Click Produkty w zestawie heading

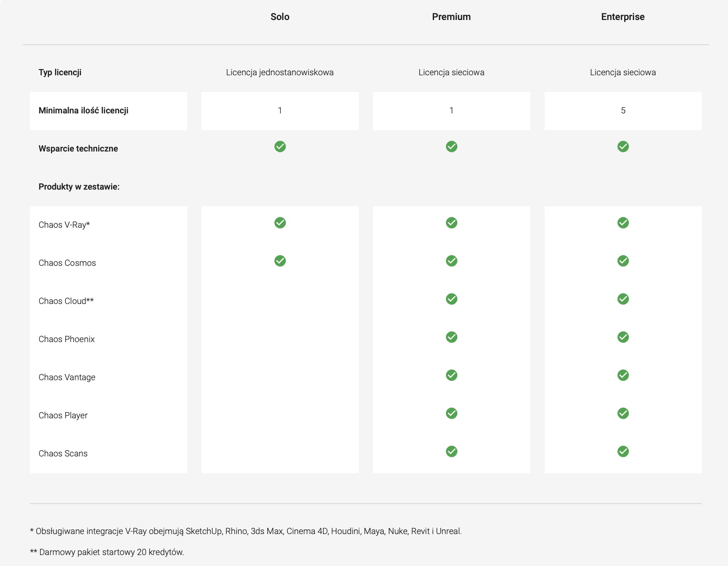(x=79, y=187)
